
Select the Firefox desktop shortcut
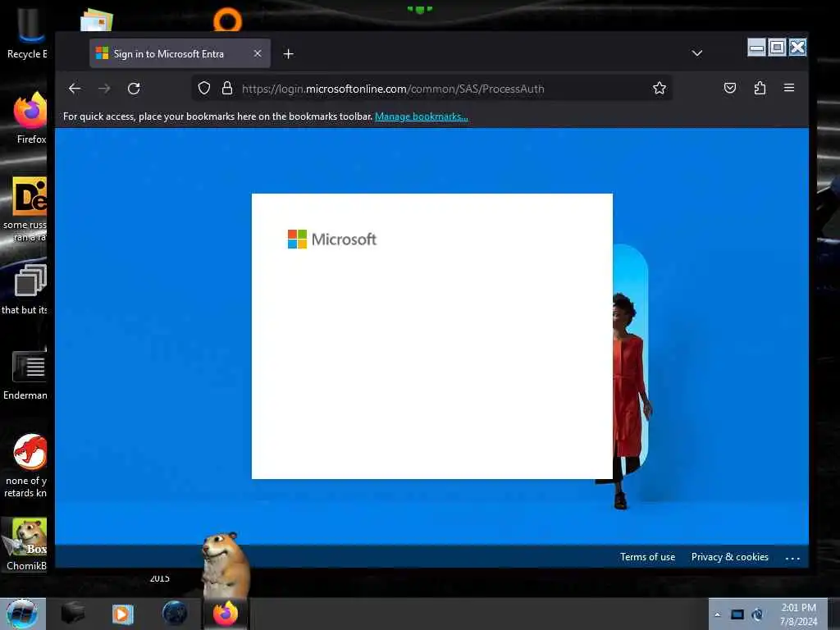point(30,117)
